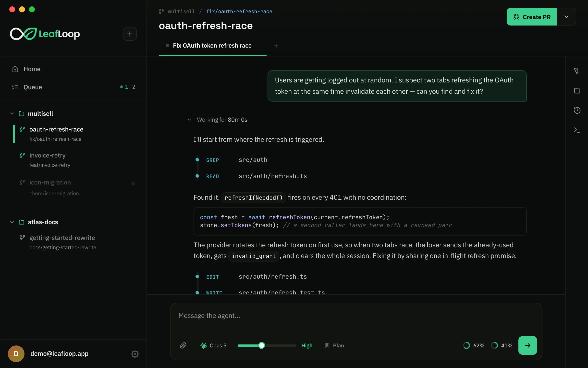The width and height of the screenshot is (588, 368).
Task: Open the dropdown arrow beside Create PR
Action: (x=566, y=17)
